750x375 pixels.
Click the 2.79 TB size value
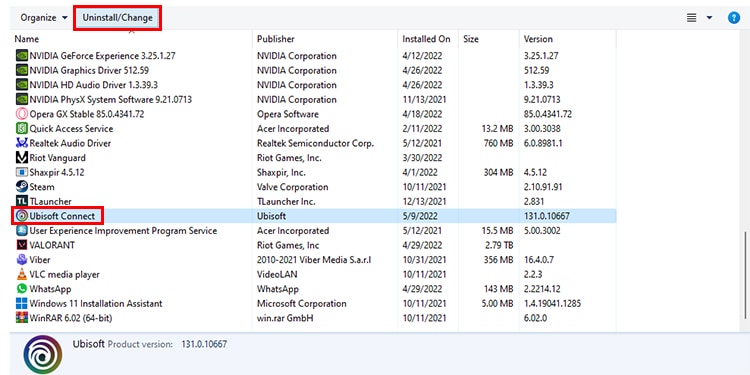(498, 245)
